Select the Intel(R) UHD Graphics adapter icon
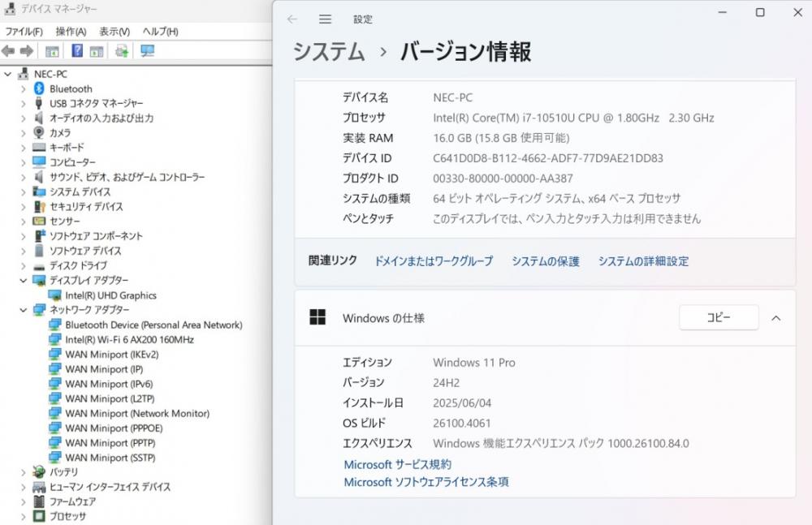This screenshot has width=812, height=525. tap(55, 295)
